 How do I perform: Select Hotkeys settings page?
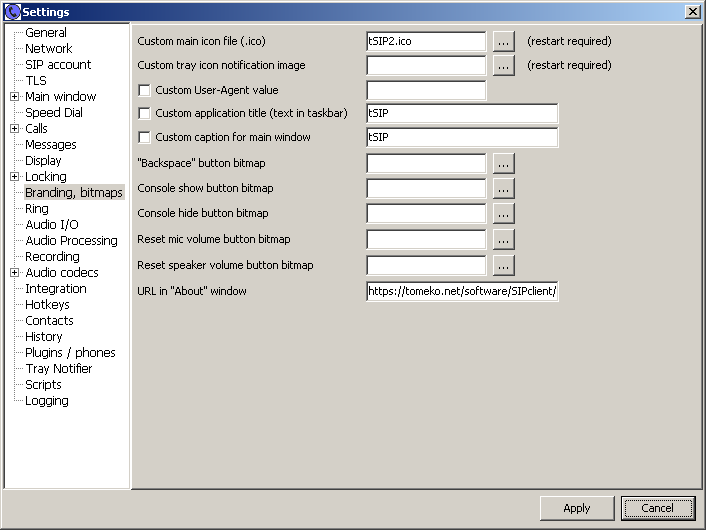pyautogui.click(x=47, y=304)
